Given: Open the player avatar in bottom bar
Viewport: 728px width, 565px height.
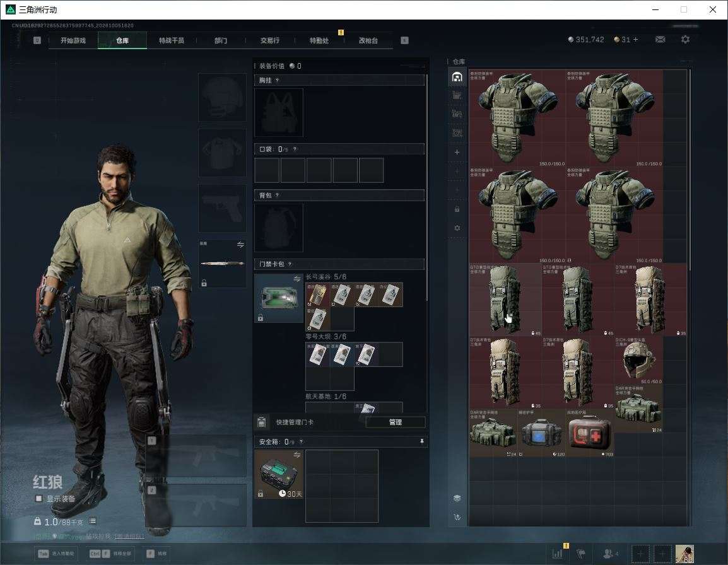Looking at the screenshot, I should (x=684, y=554).
